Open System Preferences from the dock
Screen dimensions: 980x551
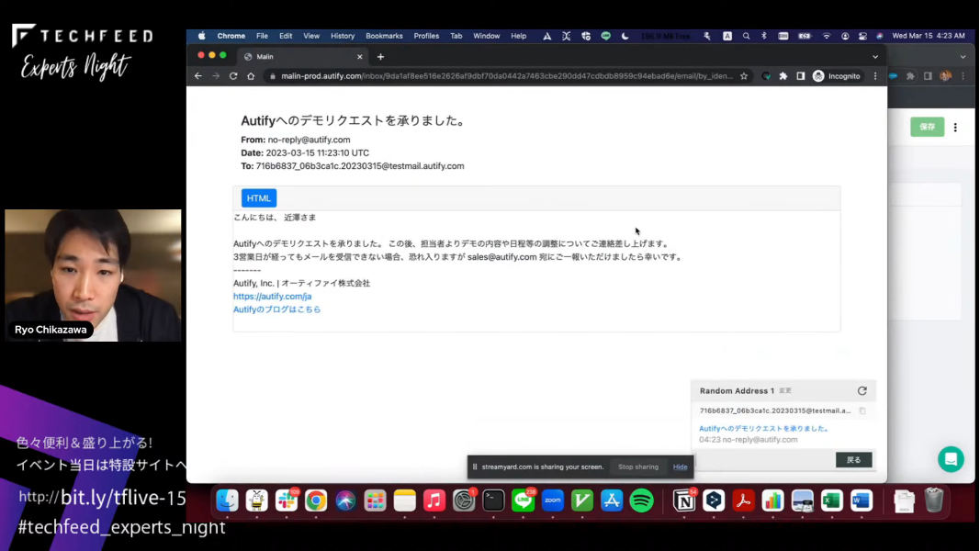click(464, 500)
